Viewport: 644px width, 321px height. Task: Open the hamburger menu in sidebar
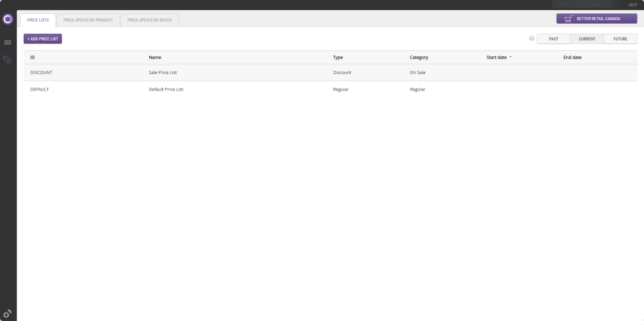click(x=8, y=42)
